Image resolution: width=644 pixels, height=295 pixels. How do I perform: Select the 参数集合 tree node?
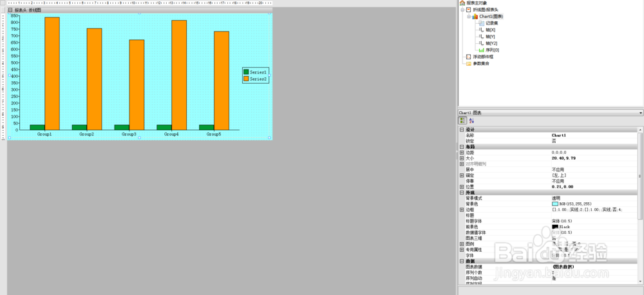click(481, 63)
